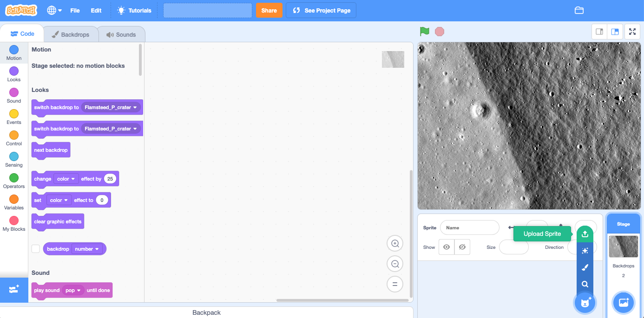644x318 pixels.
Task: Click the green flag to start
Action: (424, 31)
